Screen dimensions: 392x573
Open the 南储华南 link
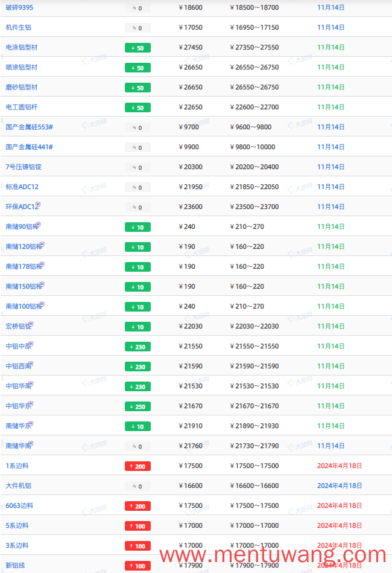pos(19,446)
